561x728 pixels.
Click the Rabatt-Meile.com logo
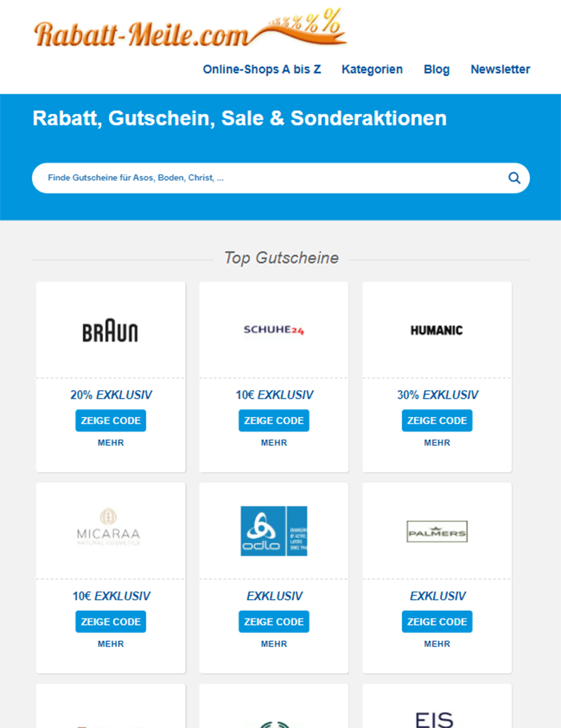[187, 31]
